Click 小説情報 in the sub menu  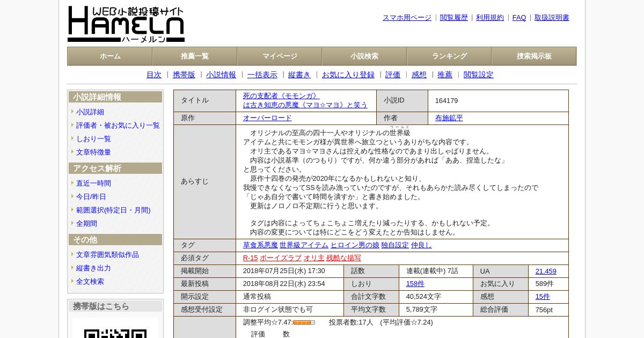coord(221,75)
